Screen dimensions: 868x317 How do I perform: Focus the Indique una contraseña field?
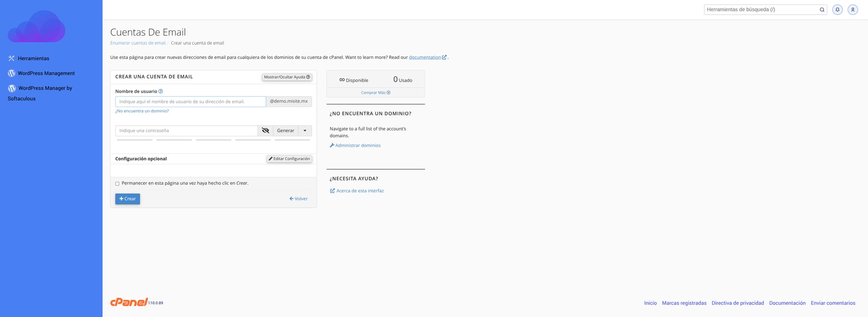click(x=187, y=131)
